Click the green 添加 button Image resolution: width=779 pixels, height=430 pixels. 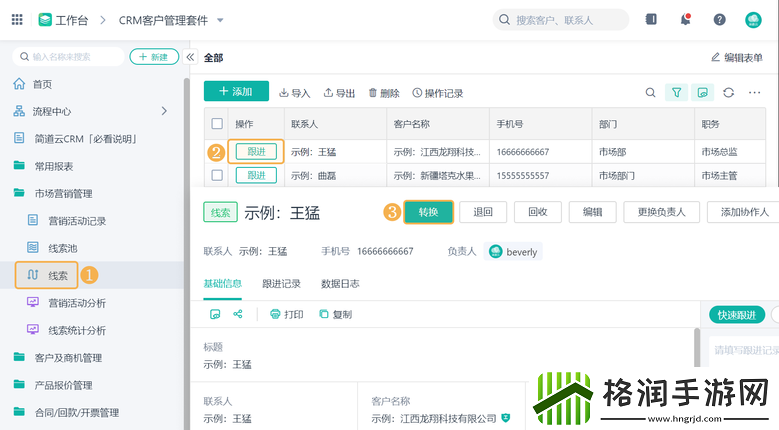236,91
